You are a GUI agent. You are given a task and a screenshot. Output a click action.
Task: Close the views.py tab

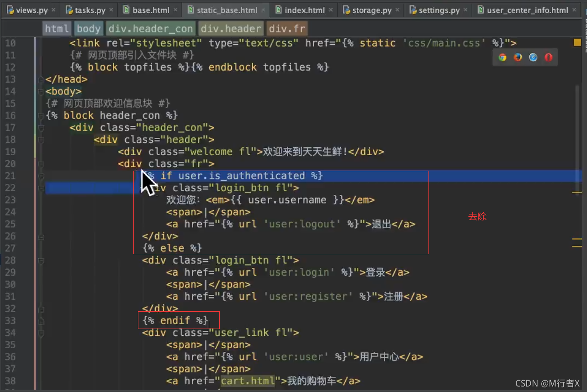pyautogui.click(x=54, y=10)
